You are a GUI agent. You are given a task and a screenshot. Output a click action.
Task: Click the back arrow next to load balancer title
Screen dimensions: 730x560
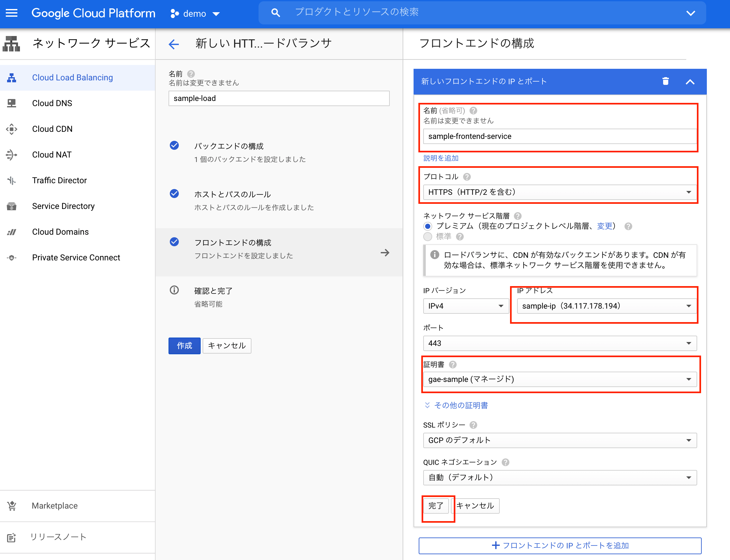tap(174, 44)
